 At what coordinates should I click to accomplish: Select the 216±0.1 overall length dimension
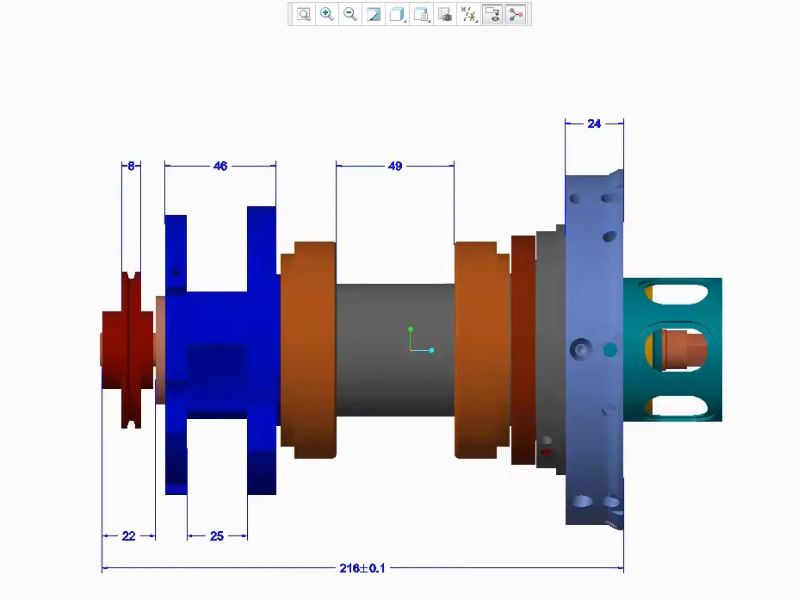point(362,568)
